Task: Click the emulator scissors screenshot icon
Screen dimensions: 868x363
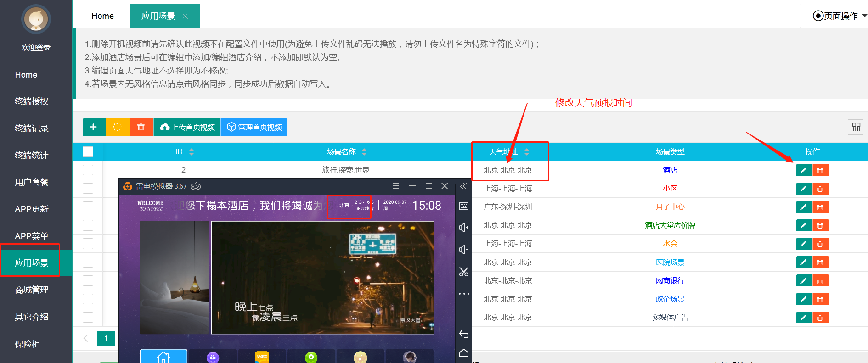Action: (x=464, y=272)
